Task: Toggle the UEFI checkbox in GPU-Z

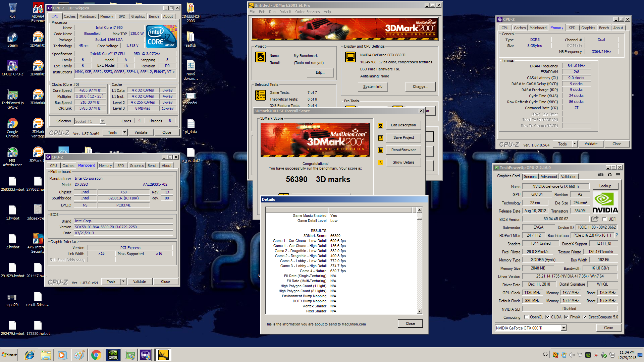Action: 604,219
